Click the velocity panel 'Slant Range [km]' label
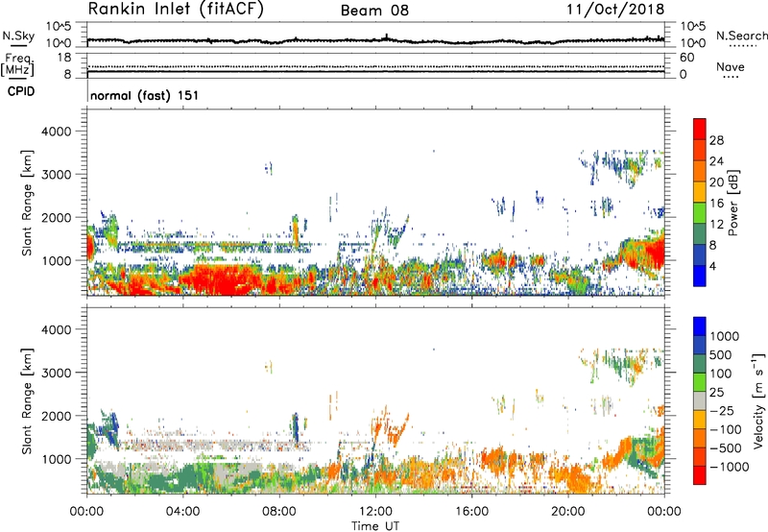Screen dimensions: 768x532 click(27, 400)
